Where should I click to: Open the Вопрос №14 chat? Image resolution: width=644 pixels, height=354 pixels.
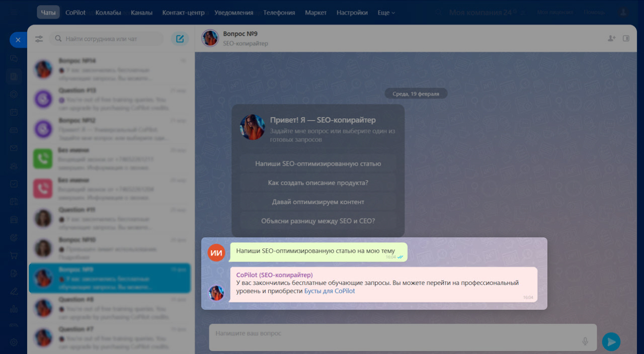coord(110,69)
